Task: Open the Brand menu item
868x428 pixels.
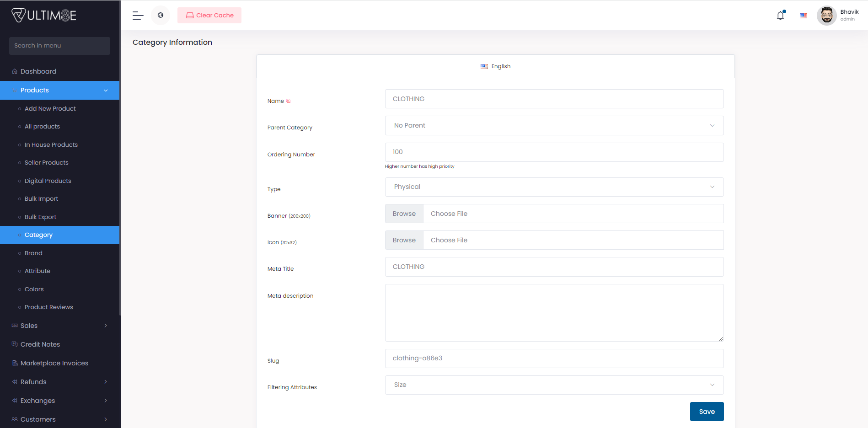Action: click(33, 253)
